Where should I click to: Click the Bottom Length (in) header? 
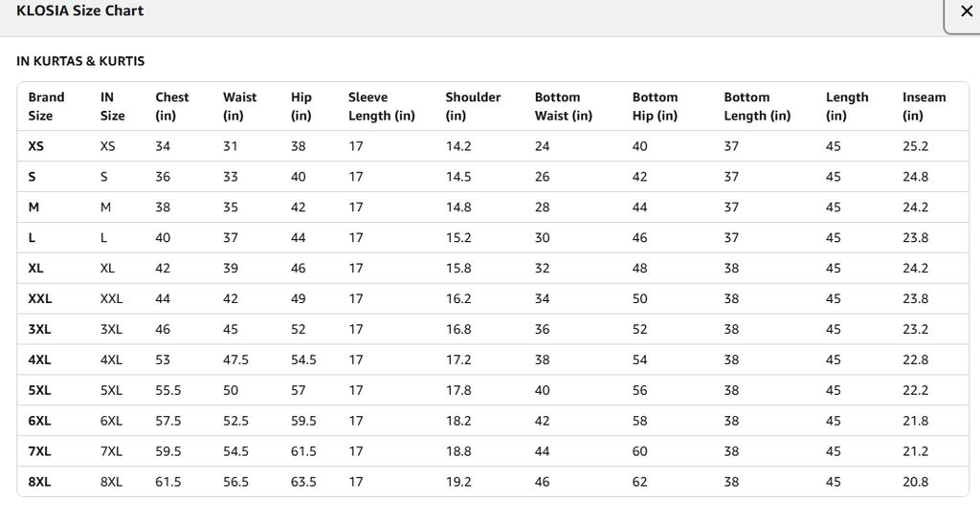[757, 106]
